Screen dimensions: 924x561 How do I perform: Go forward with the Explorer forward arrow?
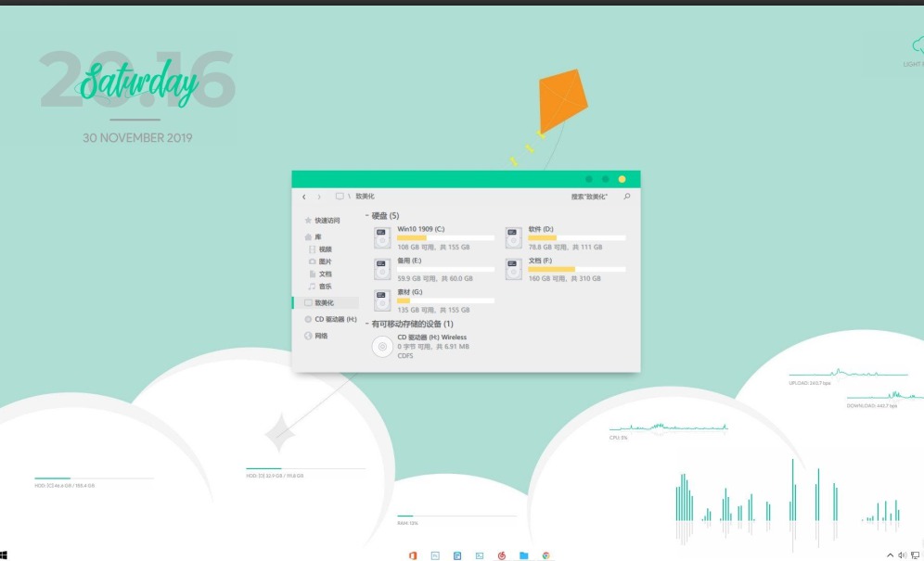(x=319, y=197)
